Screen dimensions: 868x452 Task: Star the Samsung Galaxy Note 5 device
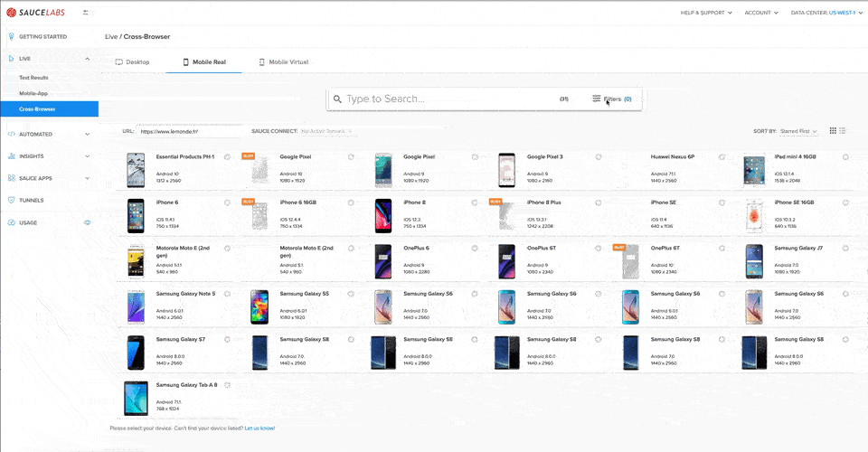(x=227, y=294)
